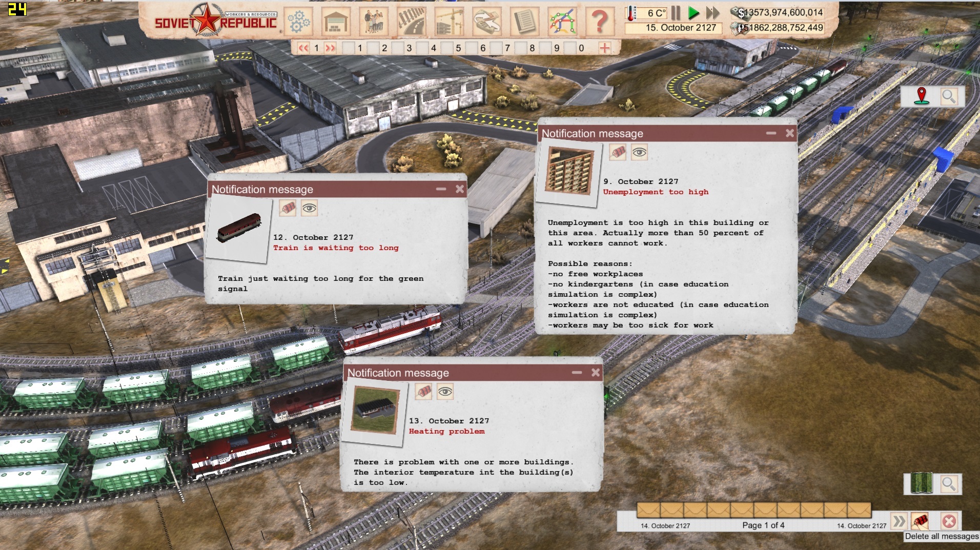980x550 pixels.
Task: Open the money trade exchange menu
Action: point(486,22)
